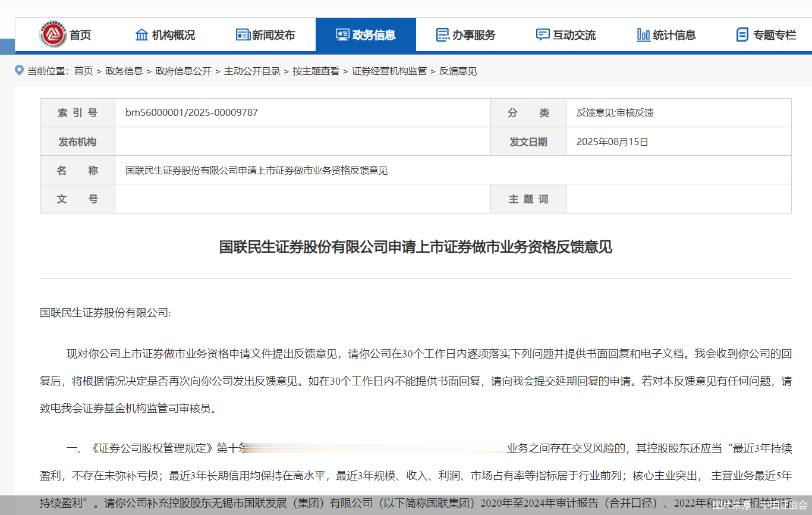Click index number bm56000001/2025-00009787

[191, 112]
